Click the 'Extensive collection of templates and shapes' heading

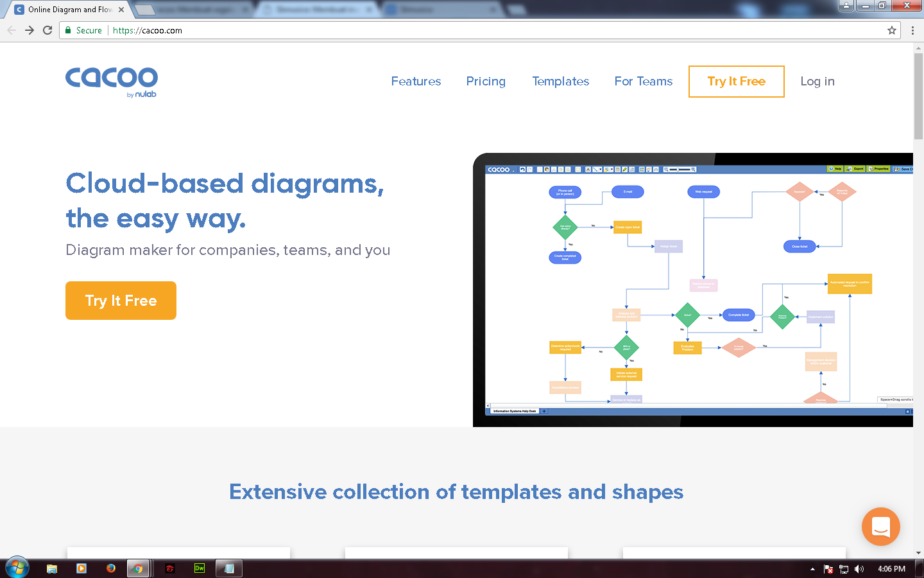(456, 492)
